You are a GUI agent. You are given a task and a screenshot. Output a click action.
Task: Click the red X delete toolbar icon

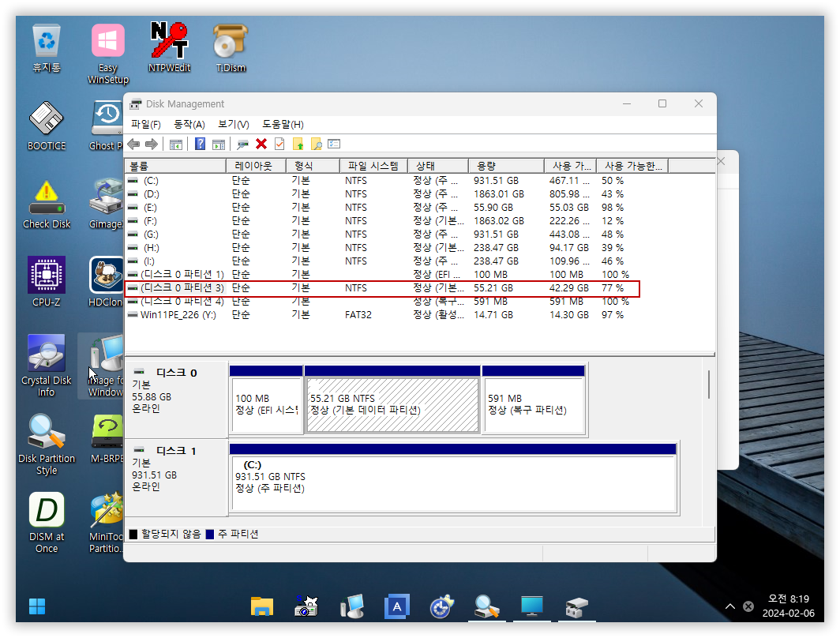point(261,144)
